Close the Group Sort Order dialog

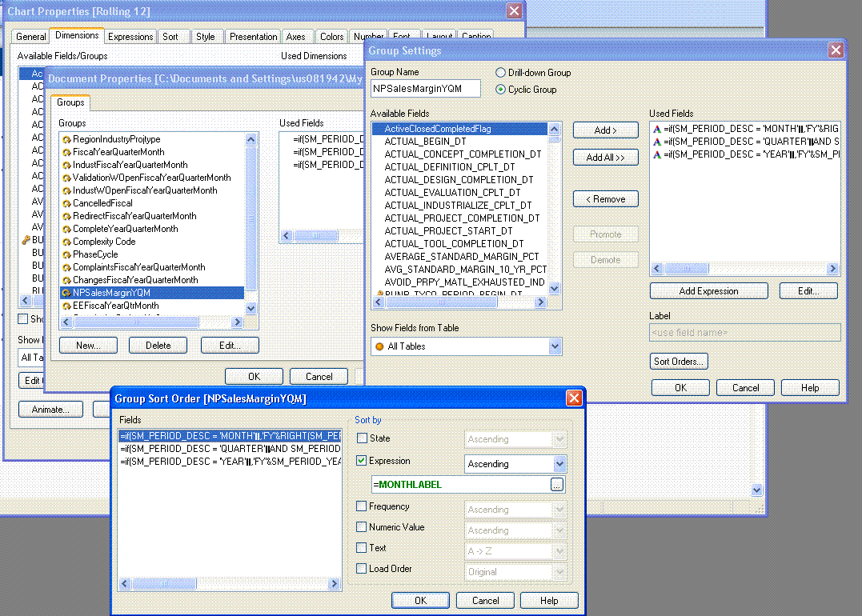574,398
